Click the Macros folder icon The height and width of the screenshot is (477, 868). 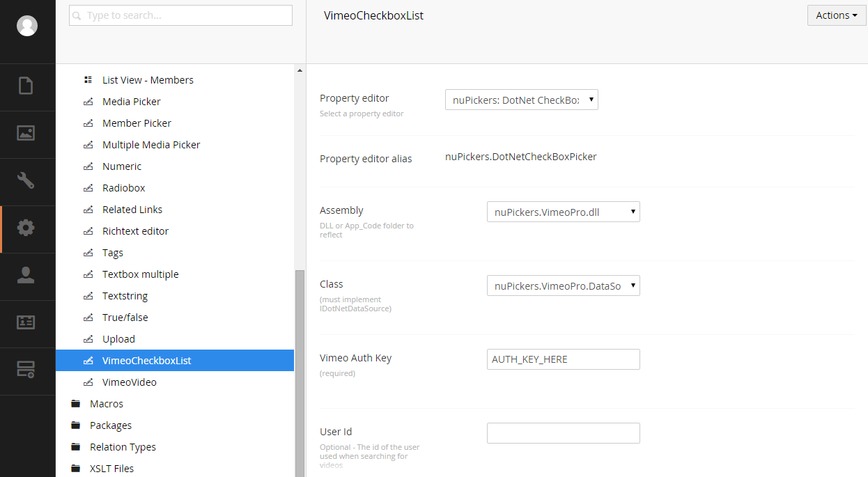[75, 404]
